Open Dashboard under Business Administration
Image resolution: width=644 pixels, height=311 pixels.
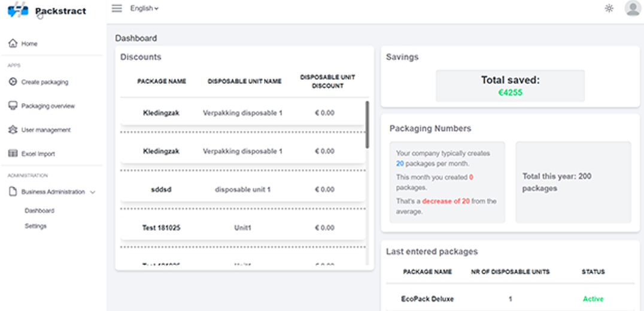[x=40, y=211]
